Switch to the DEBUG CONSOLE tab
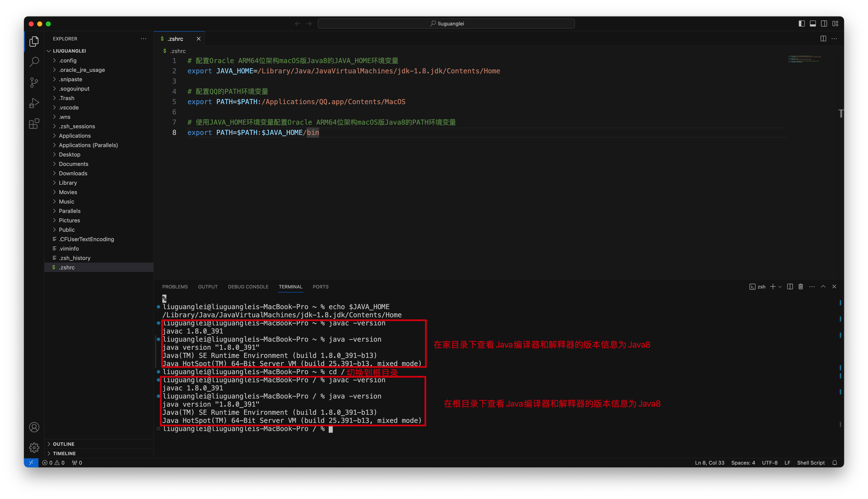 [x=248, y=286]
